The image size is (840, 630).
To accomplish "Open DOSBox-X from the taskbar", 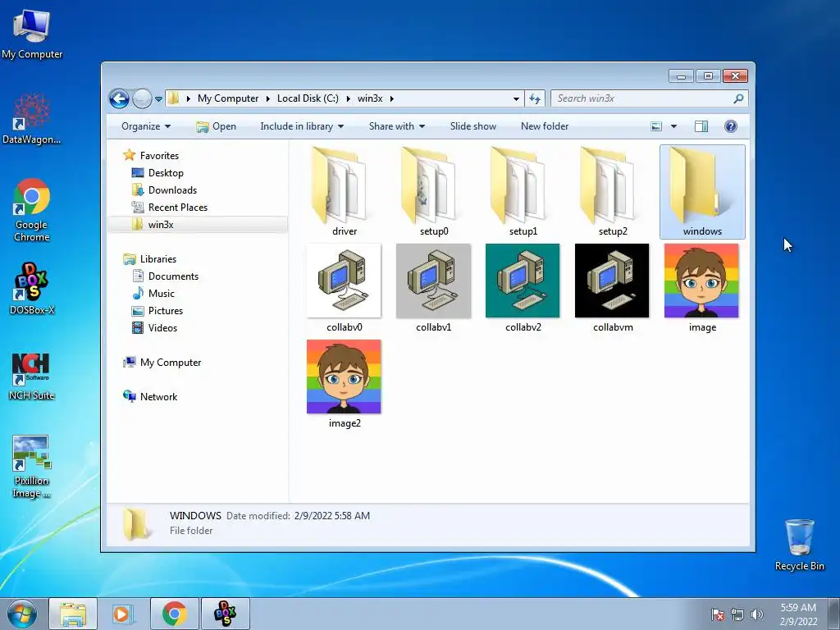I will 225,614.
